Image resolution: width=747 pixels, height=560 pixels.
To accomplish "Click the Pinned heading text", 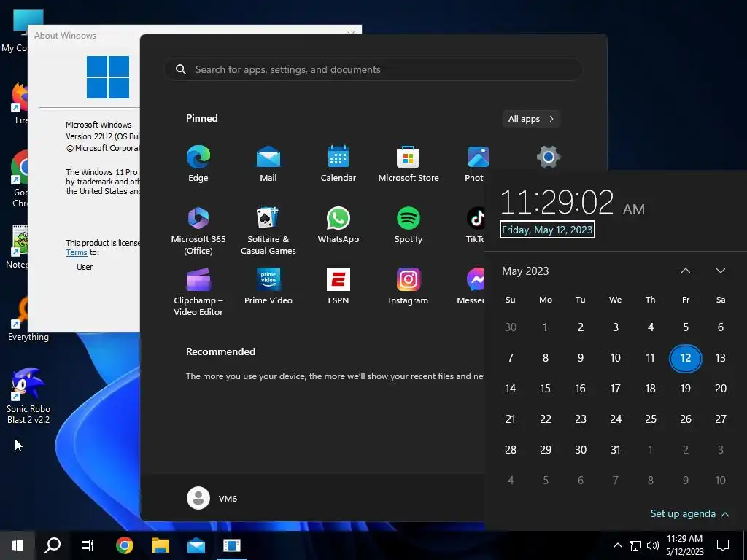I will click(201, 118).
